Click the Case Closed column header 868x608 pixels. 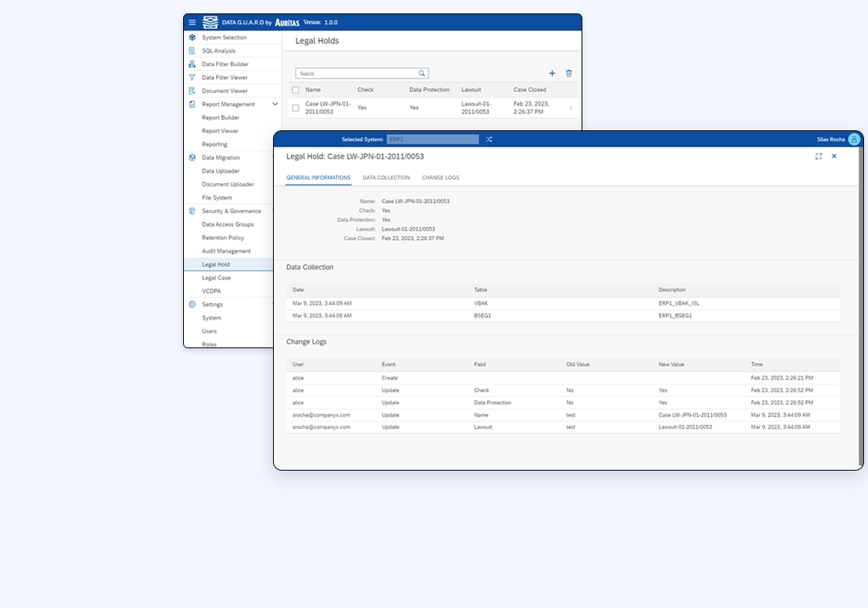pos(529,90)
